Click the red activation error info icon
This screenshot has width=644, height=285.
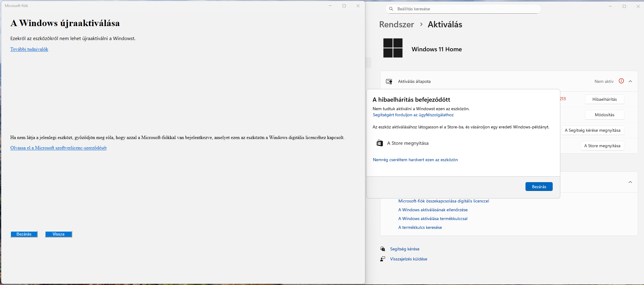(x=621, y=81)
